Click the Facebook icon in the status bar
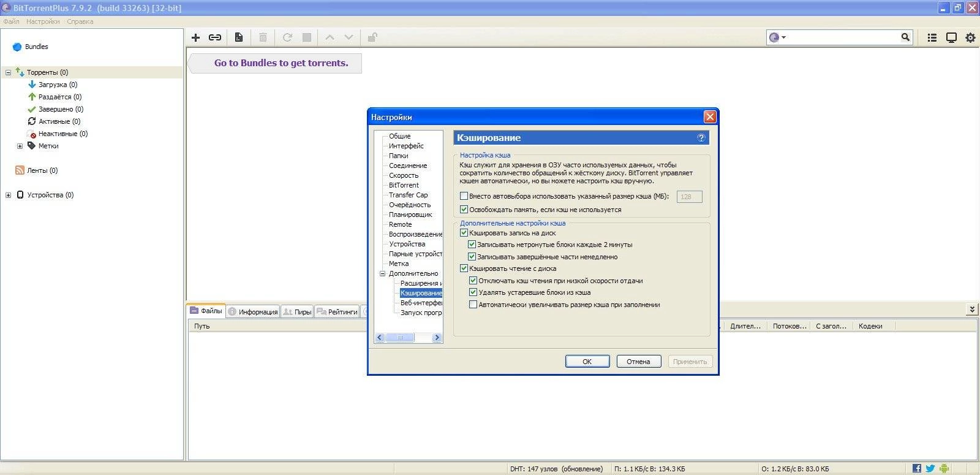The width and height of the screenshot is (980, 475). [x=917, y=468]
